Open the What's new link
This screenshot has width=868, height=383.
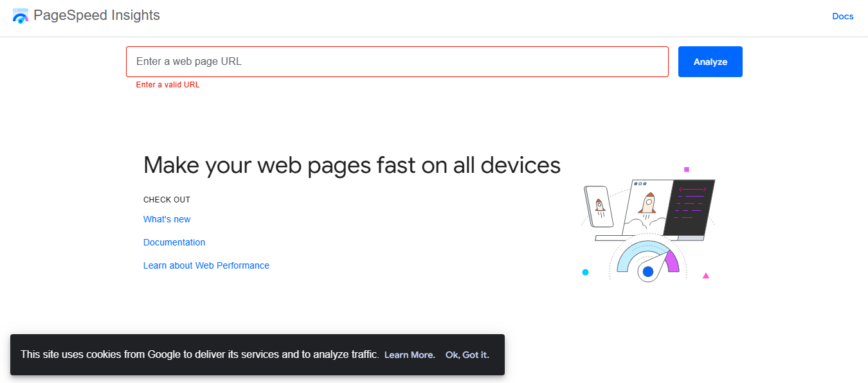point(167,219)
